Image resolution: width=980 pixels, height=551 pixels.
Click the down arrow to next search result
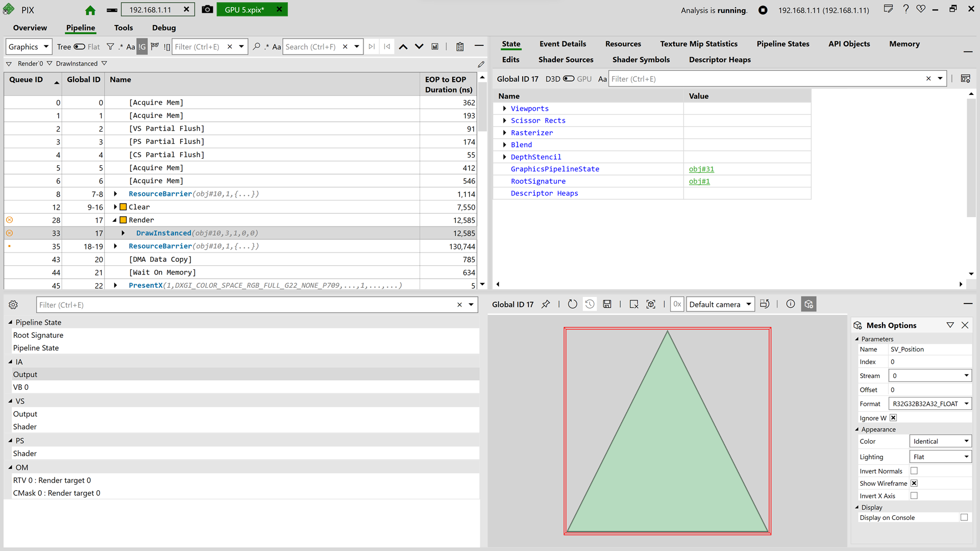[x=419, y=46]
